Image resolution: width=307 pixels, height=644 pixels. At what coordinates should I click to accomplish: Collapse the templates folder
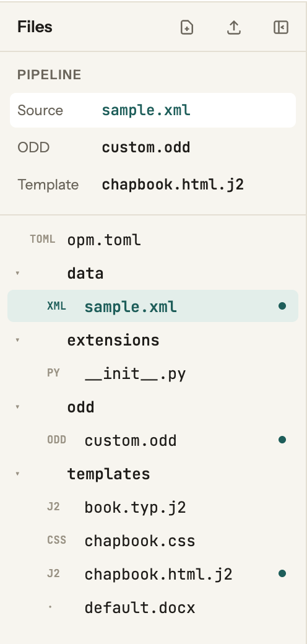18,474
